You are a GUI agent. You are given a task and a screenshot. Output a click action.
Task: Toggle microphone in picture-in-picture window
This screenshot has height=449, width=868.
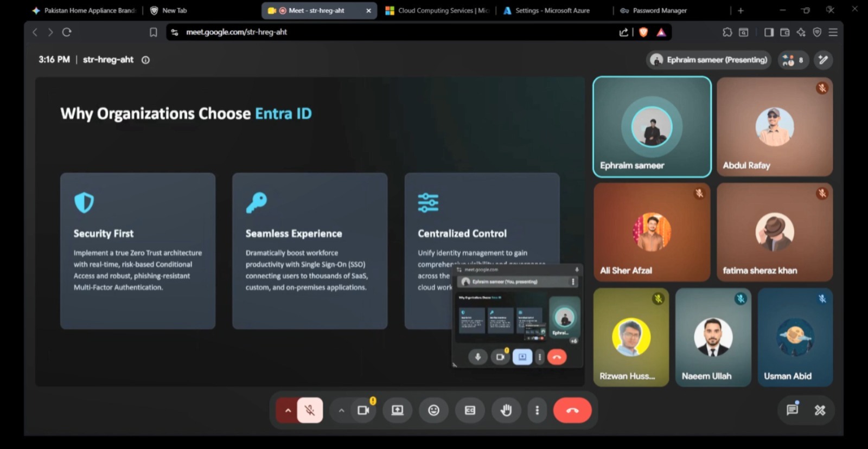tap(478, 357)
